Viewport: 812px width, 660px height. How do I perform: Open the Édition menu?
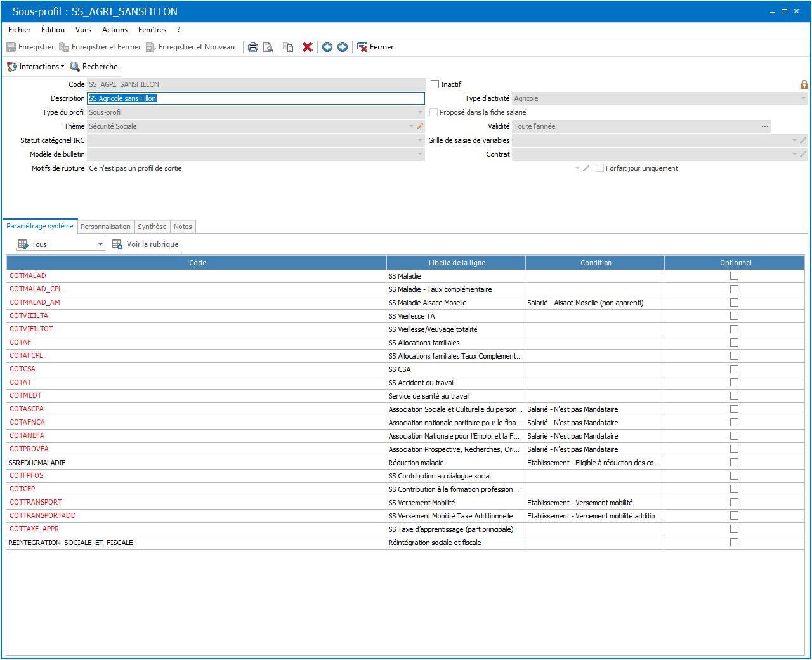coord(53,30)
